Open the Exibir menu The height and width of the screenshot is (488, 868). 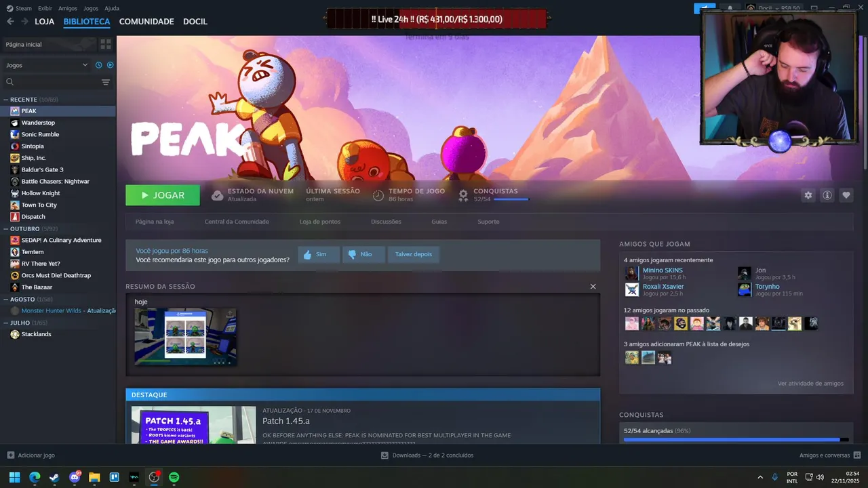[45, 8]
